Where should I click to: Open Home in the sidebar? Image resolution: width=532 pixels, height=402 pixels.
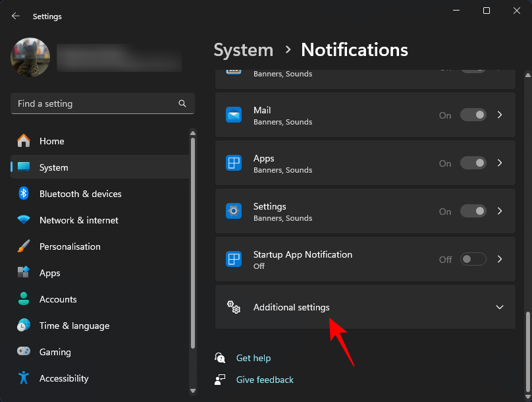click(x=100, y=141)
